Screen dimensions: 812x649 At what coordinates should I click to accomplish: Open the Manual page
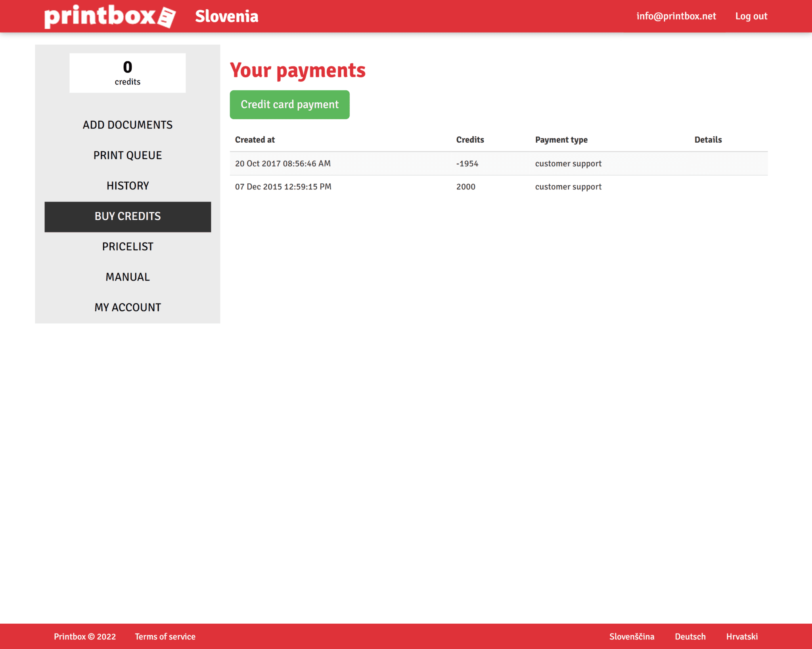click(127, 277)
